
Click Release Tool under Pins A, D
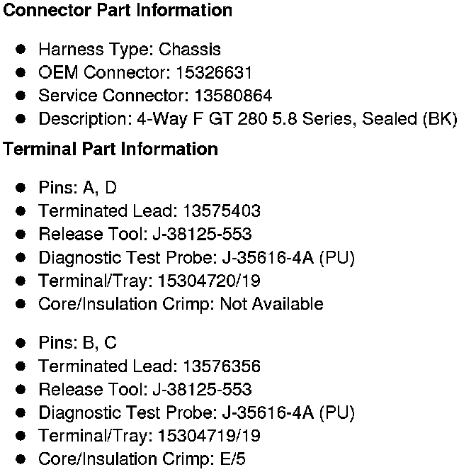(x=145, y=235)
